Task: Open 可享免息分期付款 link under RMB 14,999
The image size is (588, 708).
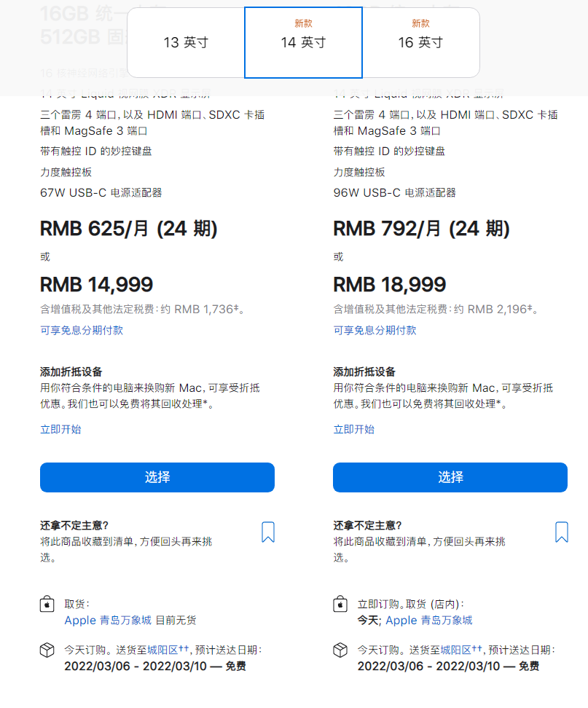Action: [x=82, y=330]
